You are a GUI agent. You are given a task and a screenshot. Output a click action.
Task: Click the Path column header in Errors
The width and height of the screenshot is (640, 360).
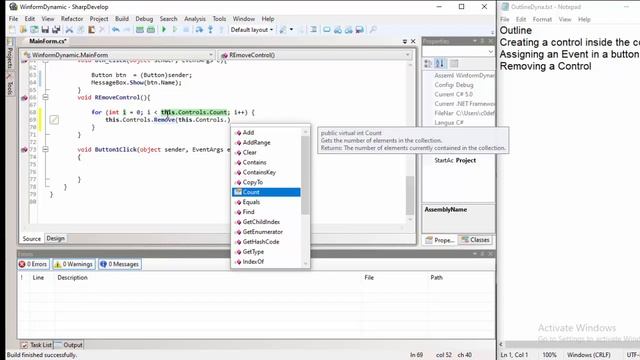pos(436,278)
